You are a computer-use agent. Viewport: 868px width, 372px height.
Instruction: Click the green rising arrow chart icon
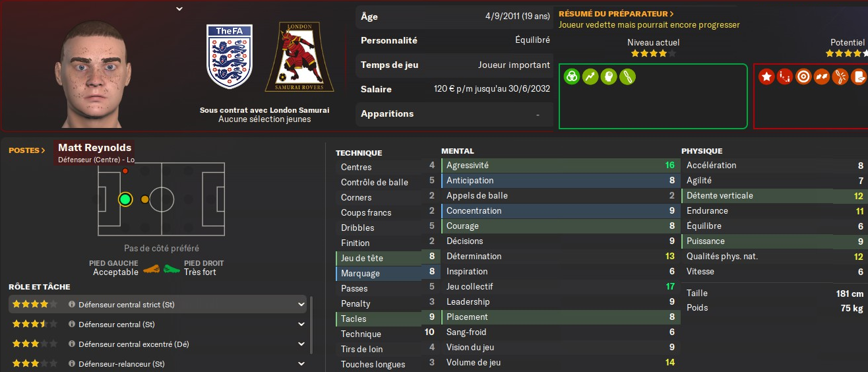coord(590,77)
